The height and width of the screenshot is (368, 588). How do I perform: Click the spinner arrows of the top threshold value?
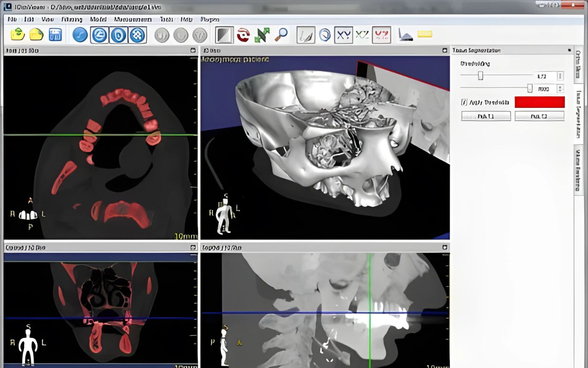click(560, 76)
